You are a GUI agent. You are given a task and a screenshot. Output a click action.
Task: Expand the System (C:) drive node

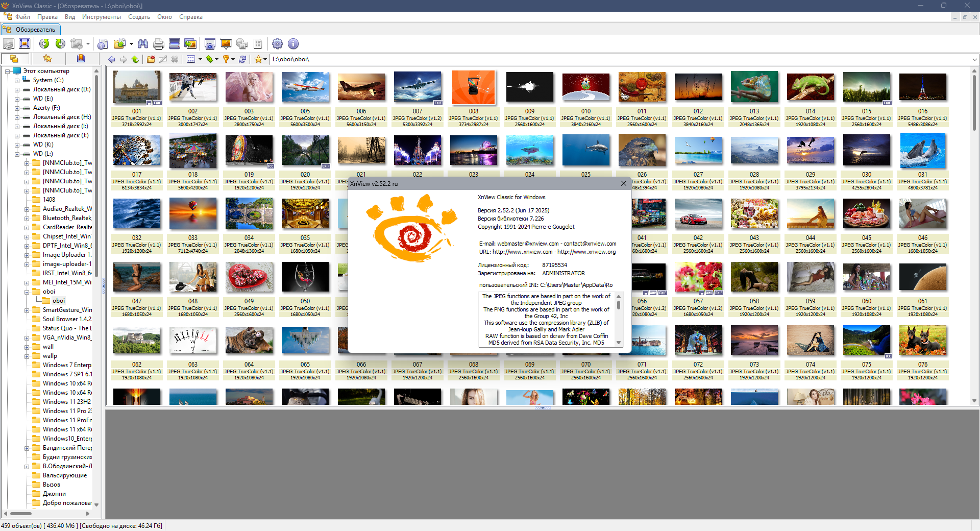tap(17, 80)
